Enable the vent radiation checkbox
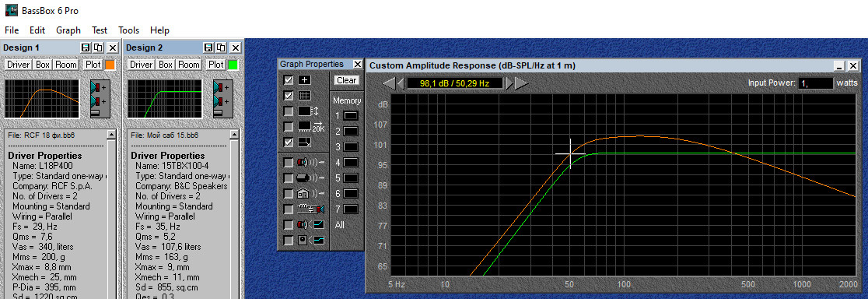868x299 pixels. pyautogui.click(x=289, y=178)
